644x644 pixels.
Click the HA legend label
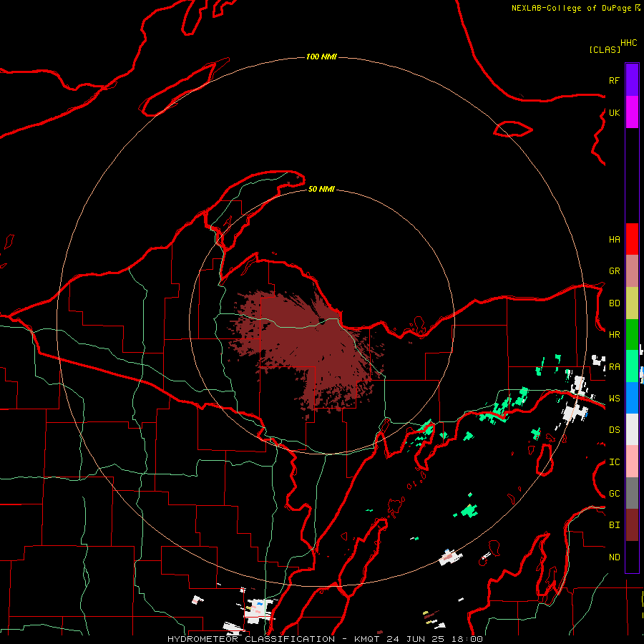tap(615, 240)
